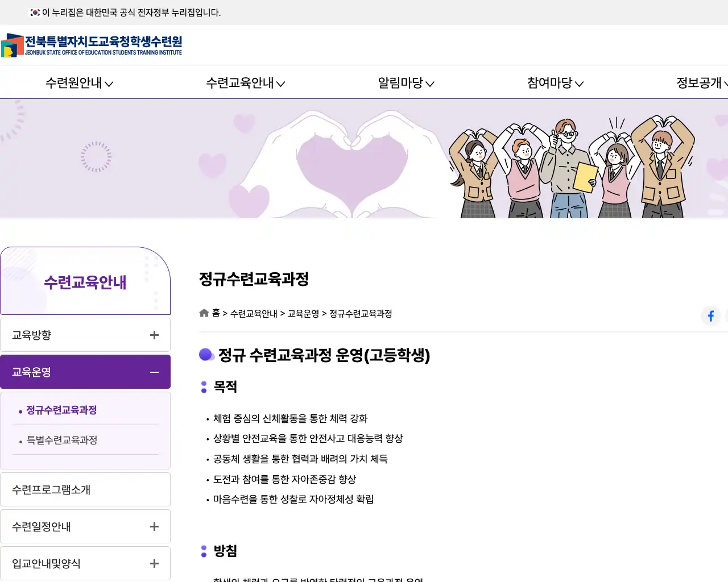Expand the 교육방향 sidebar section
Image resolution: width=728 pixels, height=582 pixels.
coord(154,335)
